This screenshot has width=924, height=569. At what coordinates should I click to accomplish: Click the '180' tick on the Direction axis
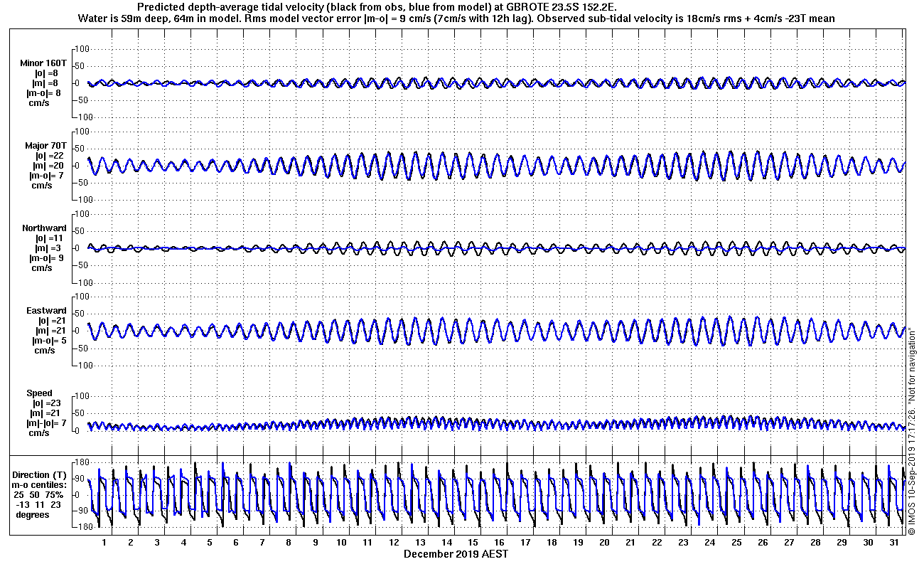click(83, 463)
